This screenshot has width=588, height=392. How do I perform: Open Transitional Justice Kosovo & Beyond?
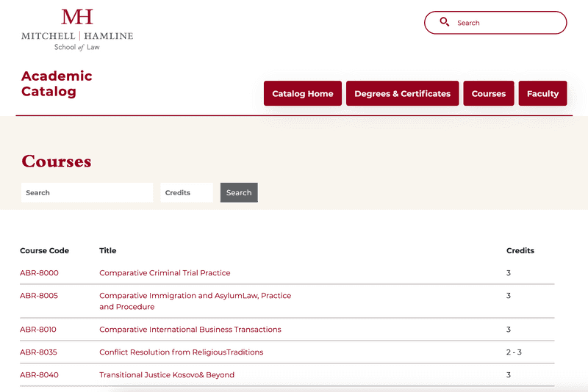pyautogui.click(x=167, y=375)
